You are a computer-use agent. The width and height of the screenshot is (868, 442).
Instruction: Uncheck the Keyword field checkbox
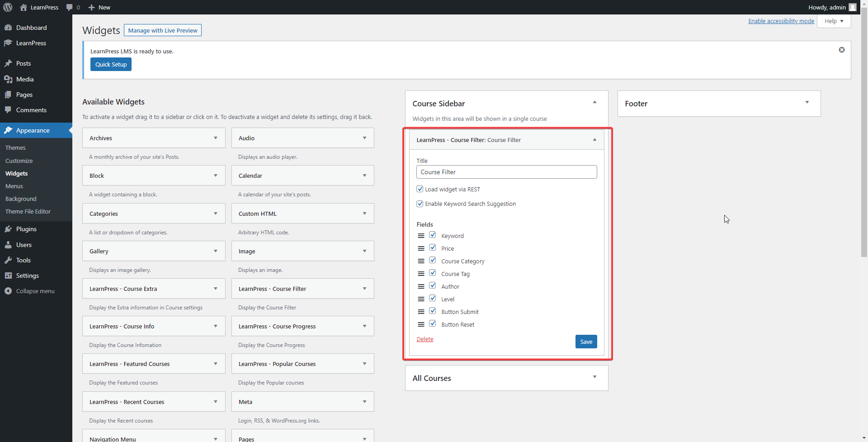pos(433,235)
